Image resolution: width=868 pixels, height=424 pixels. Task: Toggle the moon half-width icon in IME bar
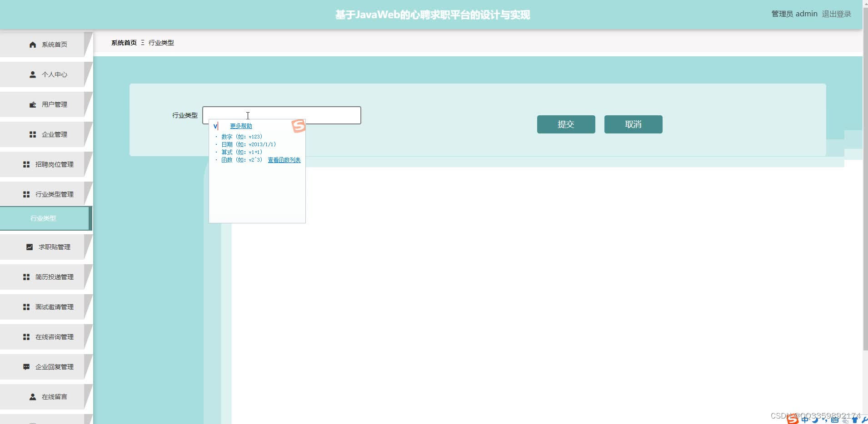(x=815, y=419)
